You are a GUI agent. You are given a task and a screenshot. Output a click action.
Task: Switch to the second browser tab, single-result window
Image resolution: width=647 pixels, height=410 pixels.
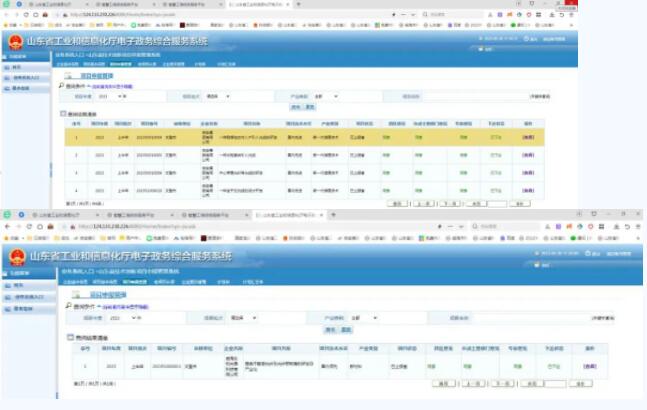coord(138,215)
